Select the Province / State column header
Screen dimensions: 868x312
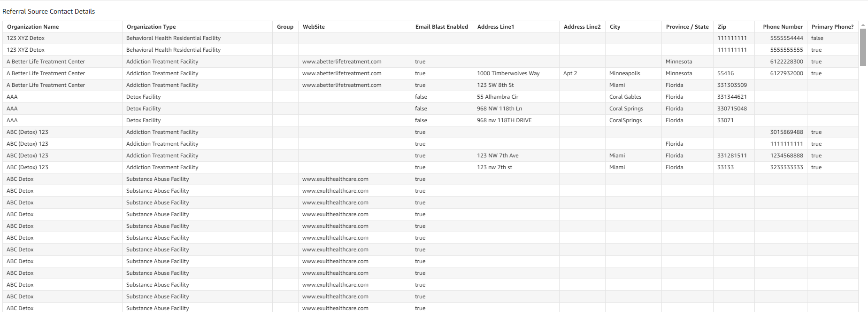tap(687, 27)
